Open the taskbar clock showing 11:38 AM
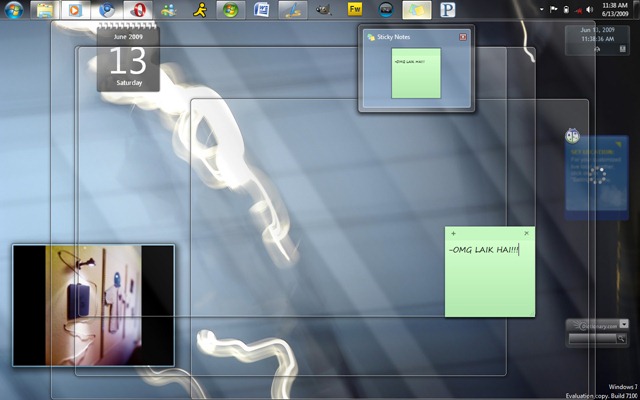 tap(615, 9)
